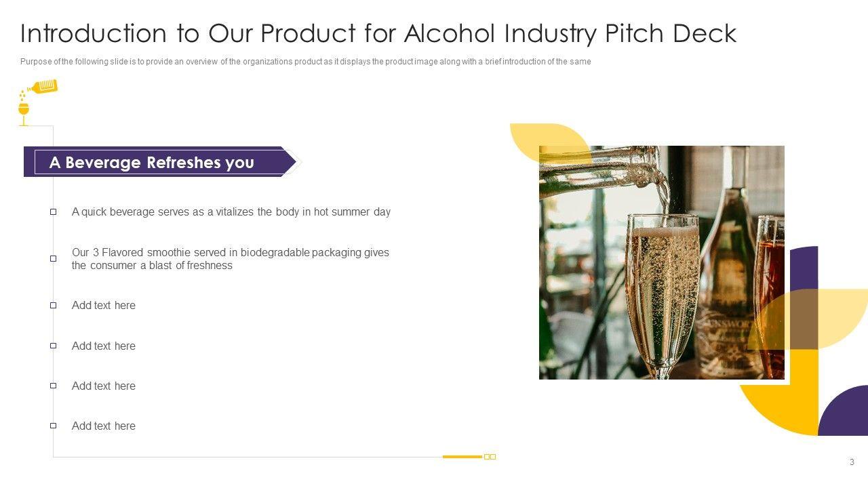The height and width of the screenshot is (488, 868).
Task: Click the champagne glass photo
Action: (x=661, y=262)
